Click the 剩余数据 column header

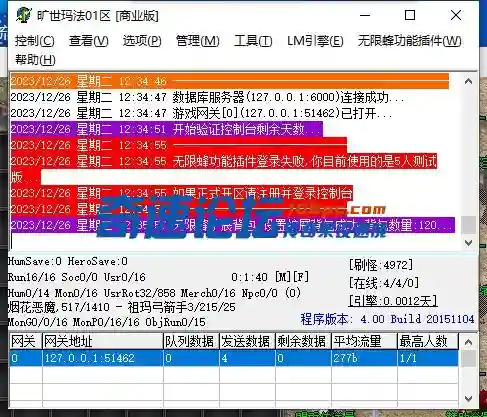(303, 341)
